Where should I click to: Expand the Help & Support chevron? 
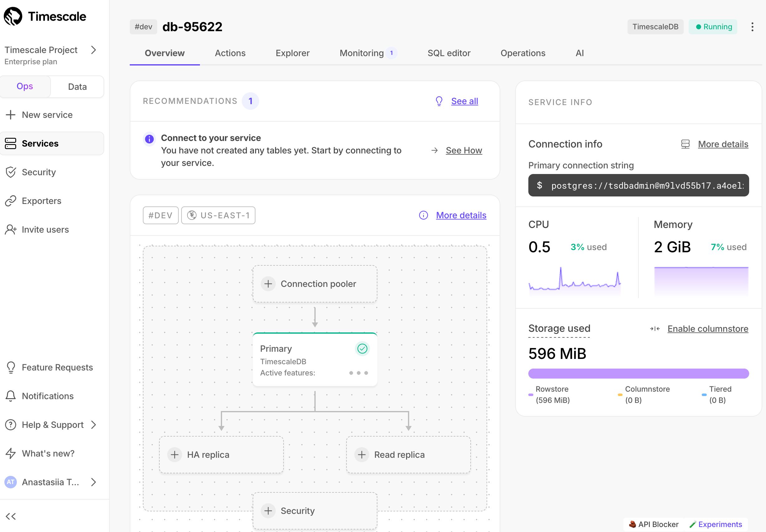[94, 425]
